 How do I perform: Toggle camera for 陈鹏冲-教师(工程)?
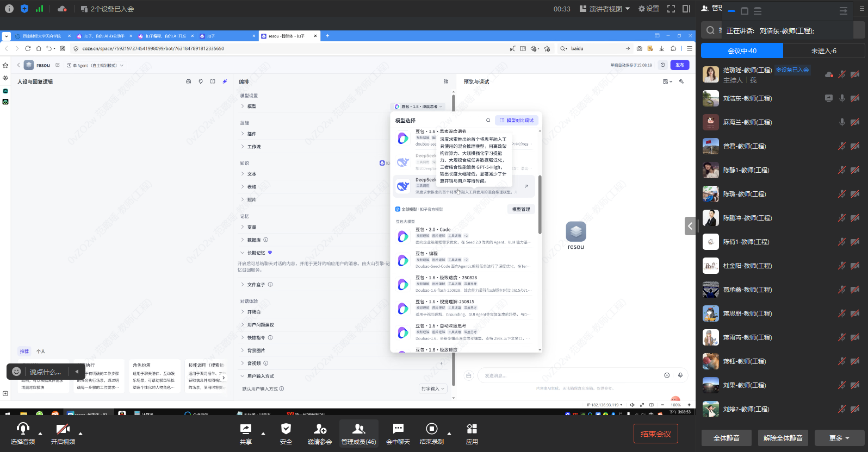click(855, 218)
